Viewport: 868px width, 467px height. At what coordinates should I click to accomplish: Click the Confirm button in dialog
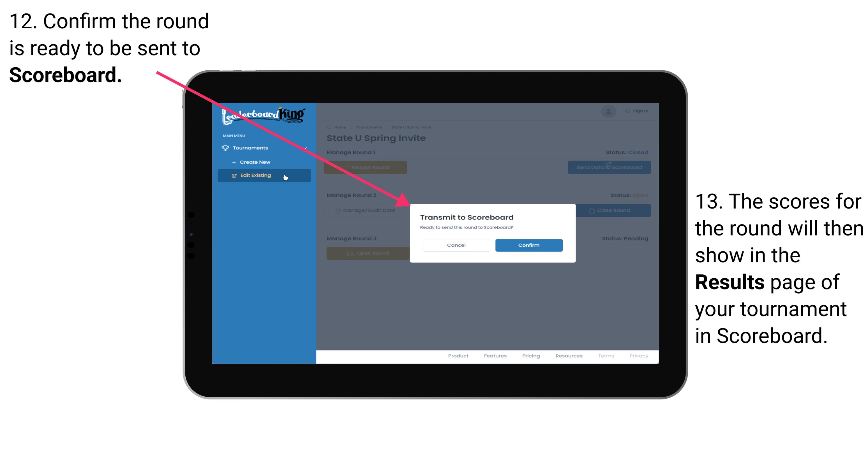point(528,245)
